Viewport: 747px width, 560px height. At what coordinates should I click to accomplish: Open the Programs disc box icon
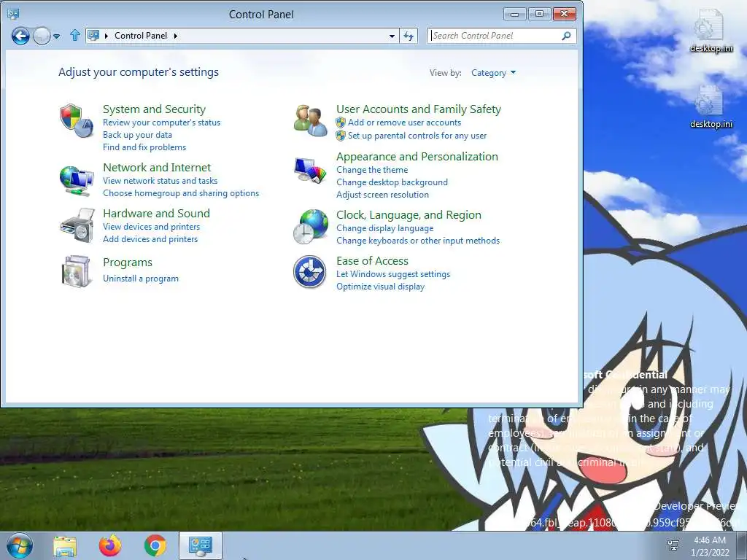(x=76, y=271)
